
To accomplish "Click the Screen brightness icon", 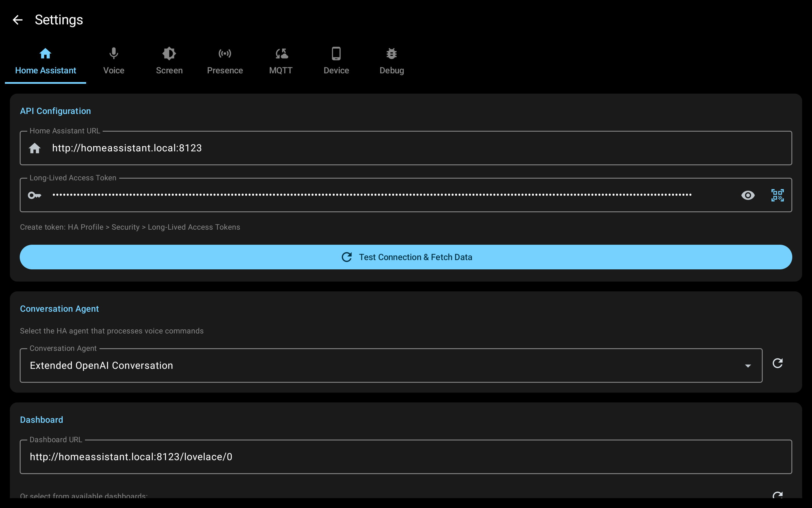I will (x=169, y=53).
